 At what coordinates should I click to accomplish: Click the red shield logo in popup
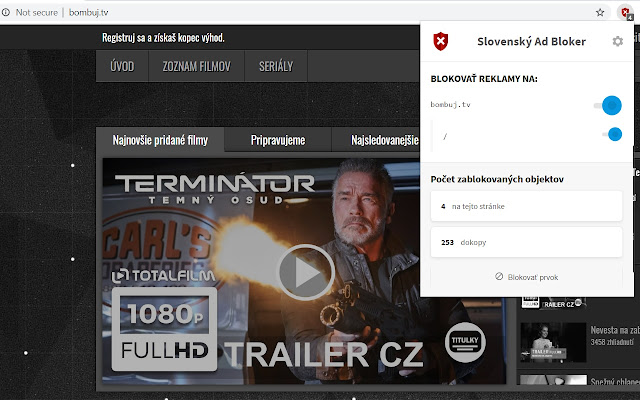point(440,41)
